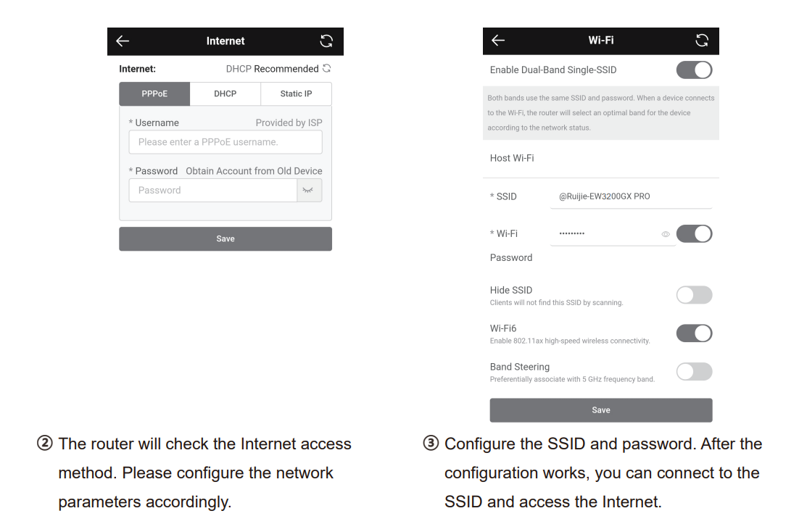The image size is (807, 532).
Task: Go back from the Wi-Fi screen
Action: click(x=498, y=41)
